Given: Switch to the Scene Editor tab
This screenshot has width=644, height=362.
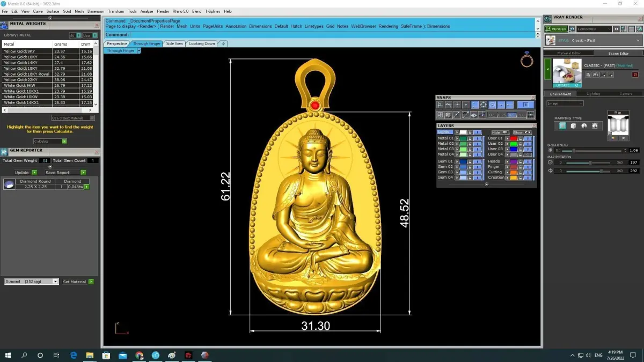Looking at the screenshot, I should 618,53.
